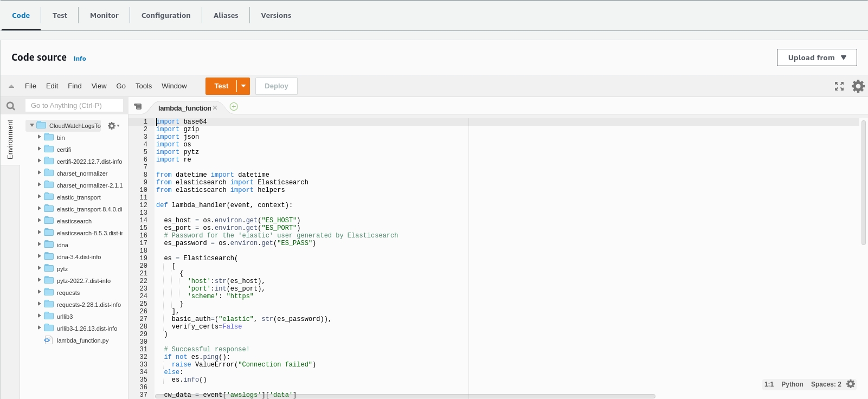This screenshot has height=399, width=868.
Task: Click the requests folder icon
Action: tap(49, 292)
